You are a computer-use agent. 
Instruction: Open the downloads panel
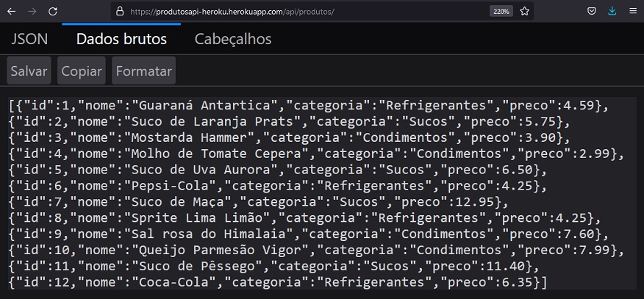click(612, 12)
